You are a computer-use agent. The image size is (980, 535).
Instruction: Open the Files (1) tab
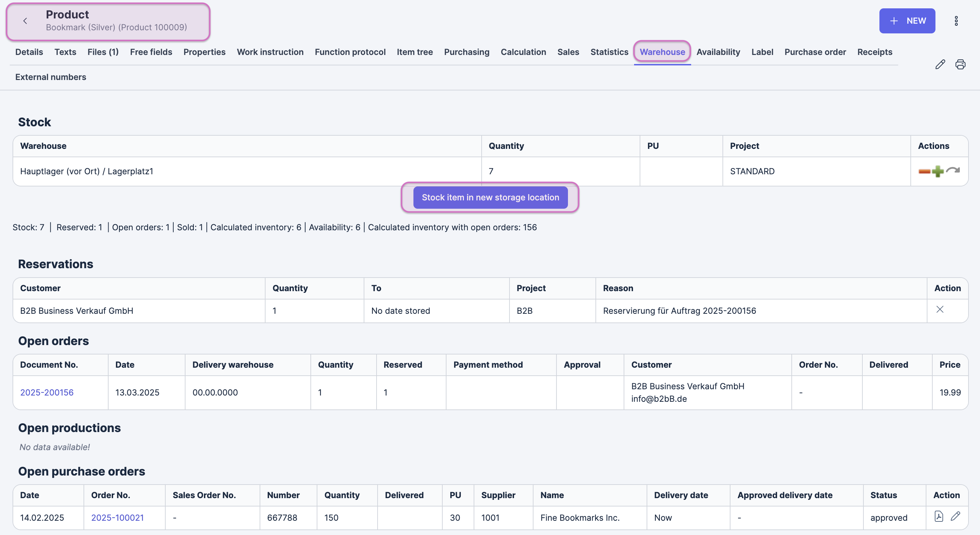(x=103, y=52)
